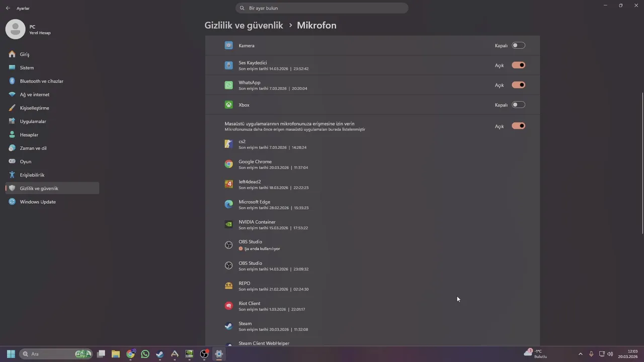This screenshot has height=362, width=644.
Task: Click Gizlilik ve güvenlik breadcrumb link
Action: click(x=244, y=25)
